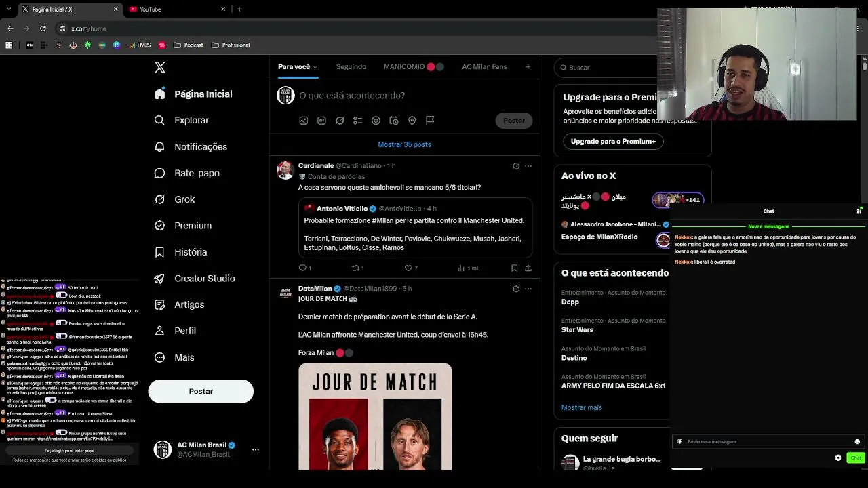Image resolution: width=868 pixels, height=488 pixels.
Task: Open Notificações in the sidebar
Action: click(x=191, y=146)
